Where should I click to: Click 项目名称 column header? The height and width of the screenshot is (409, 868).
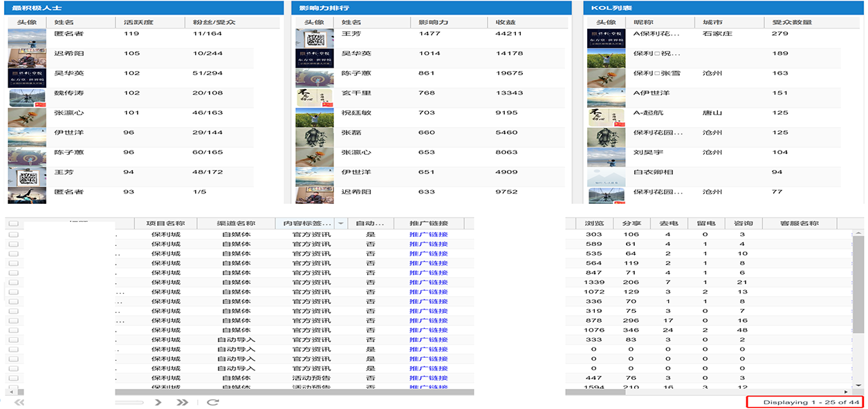coord(165,224)
